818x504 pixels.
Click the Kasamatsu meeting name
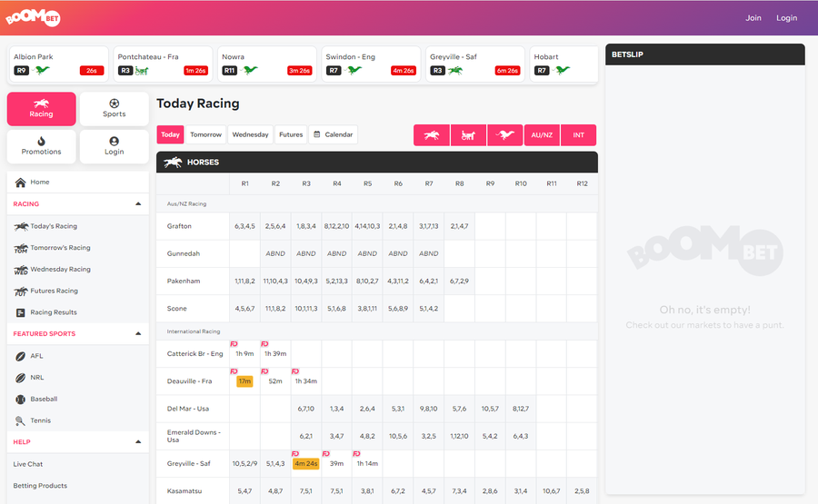click(185, 491)
